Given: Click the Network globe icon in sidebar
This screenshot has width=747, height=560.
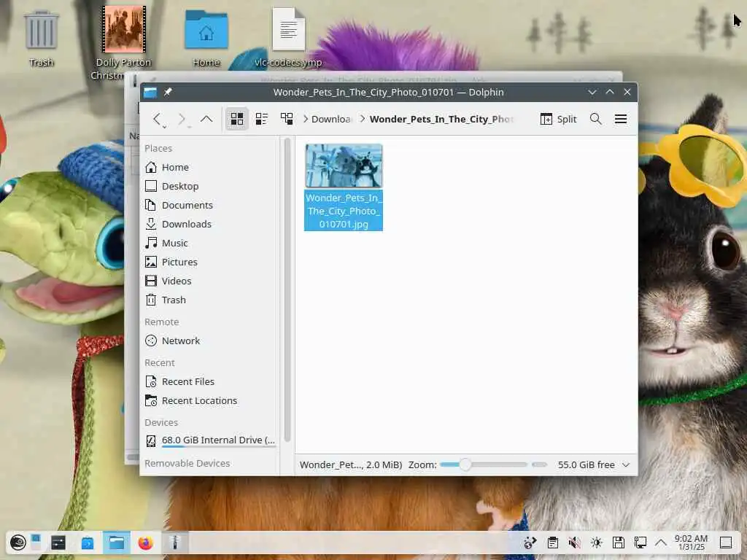Looking at the screenshot, I should [x=151, y=341].
